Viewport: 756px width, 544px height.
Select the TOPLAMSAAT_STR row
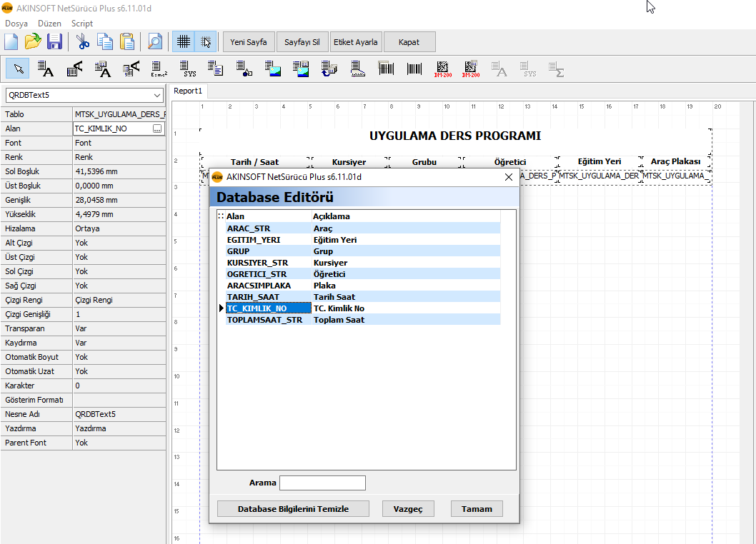click(x=362, y=319)
